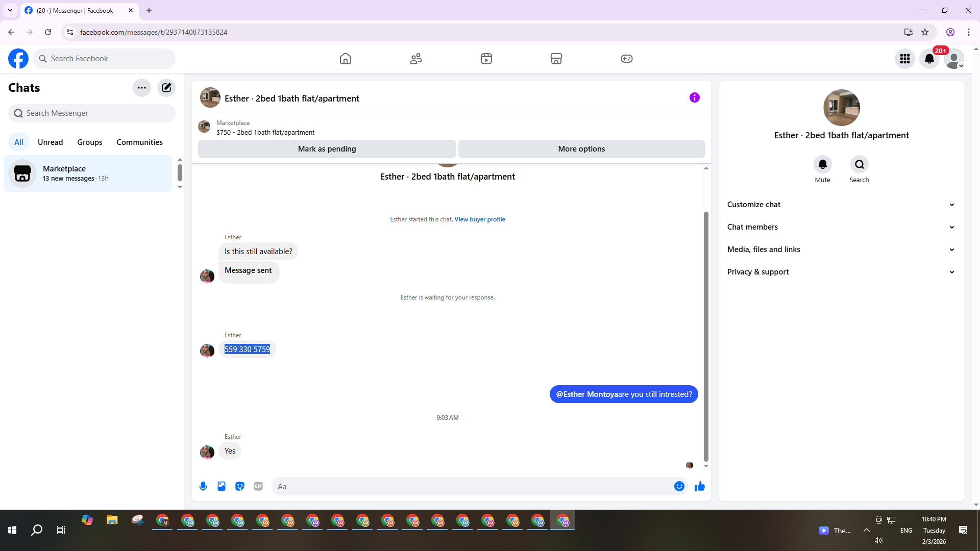The image size is (980, 551).
Task: Open the View buyer profile link
Action: click(480, 219)
